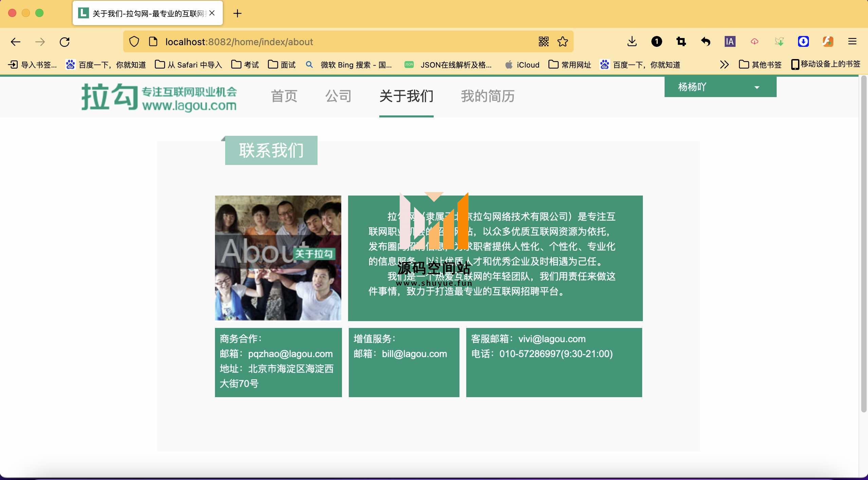
Task: Open the hamburger application menu
Action: [x=852, y=42]
